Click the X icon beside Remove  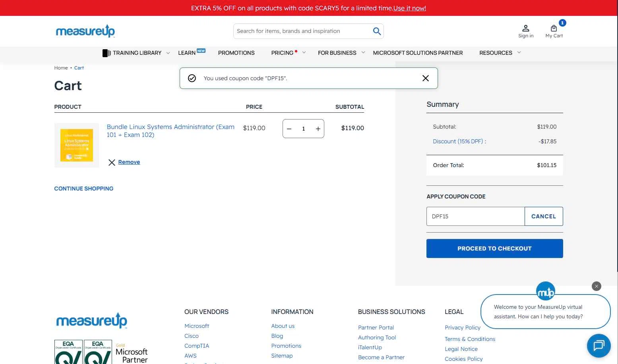pos(112,162)
